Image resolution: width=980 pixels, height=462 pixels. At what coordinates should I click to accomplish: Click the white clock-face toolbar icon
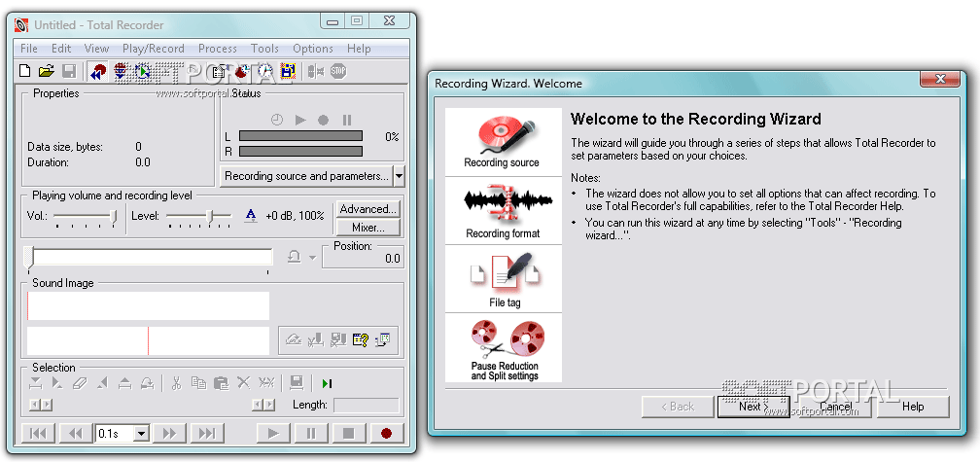point(265,71)
